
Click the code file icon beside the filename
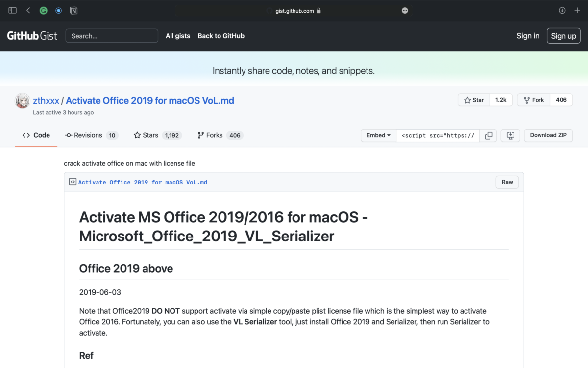(x=73, y=182)
